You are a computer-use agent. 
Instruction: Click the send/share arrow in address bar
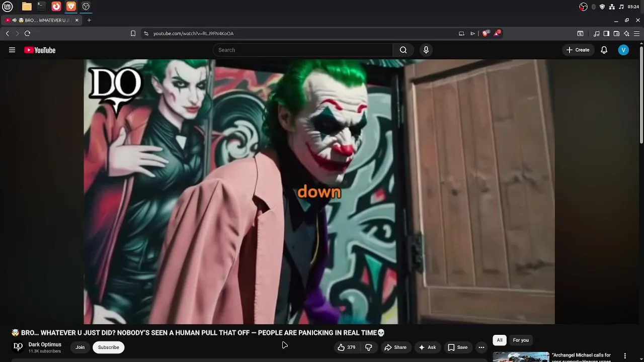click(x=473, y=34)
